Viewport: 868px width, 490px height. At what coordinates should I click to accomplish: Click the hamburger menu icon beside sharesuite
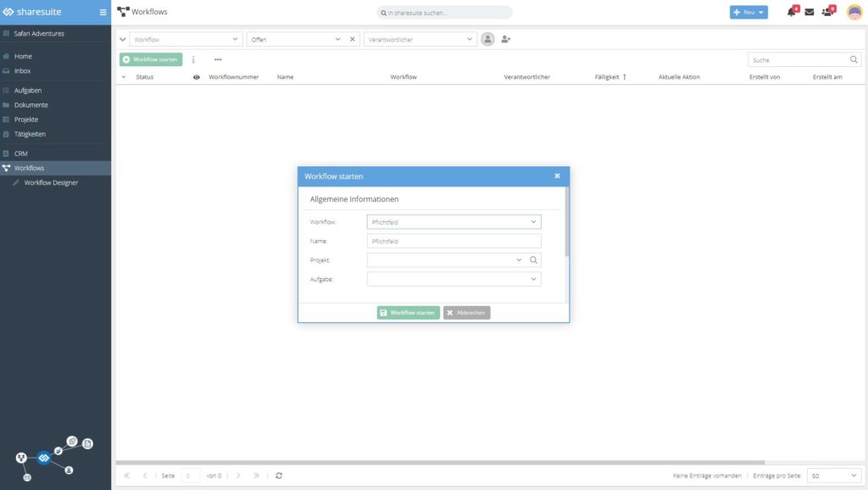103,12
